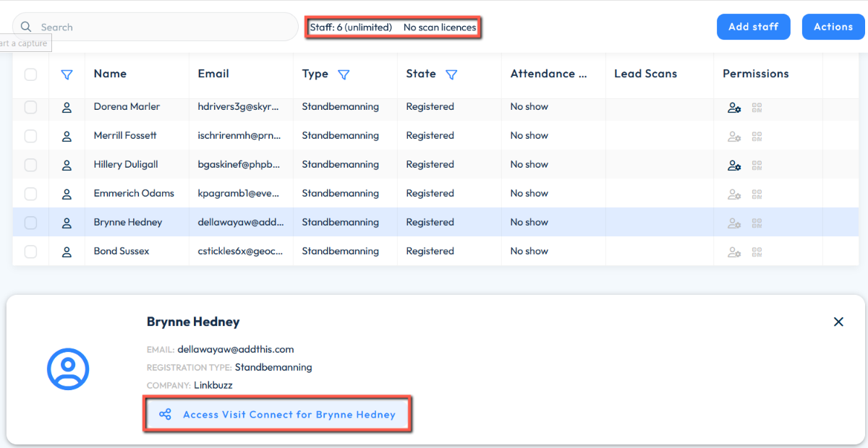Select Brynne Hedney row checkbox
Viewport: 868px width, 448px height.
pos(30,223)
